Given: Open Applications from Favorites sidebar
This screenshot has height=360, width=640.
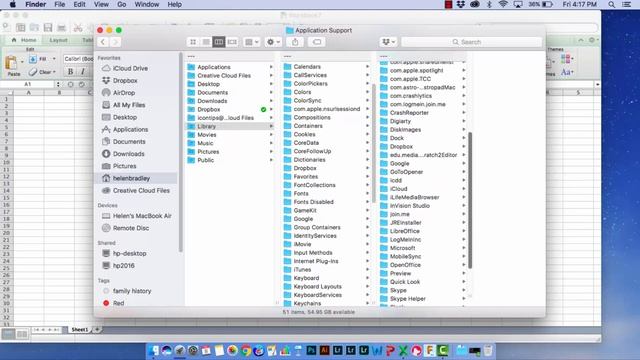Looking at the screenshot, I should (x=130, y=129).
